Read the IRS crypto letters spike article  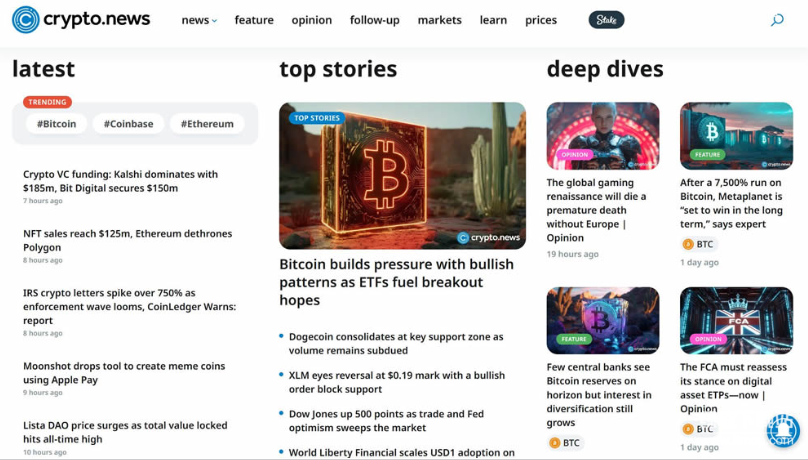tap(129, 306)
